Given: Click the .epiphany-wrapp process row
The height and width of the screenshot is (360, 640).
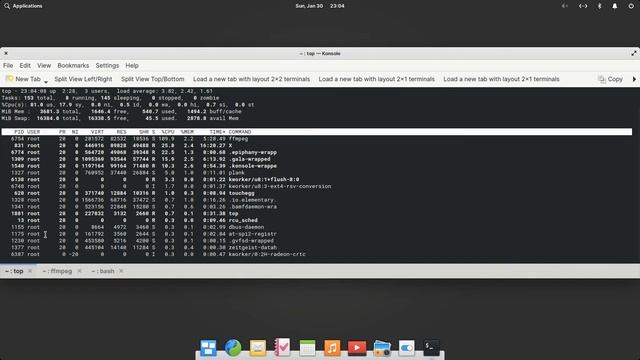Looking at the screenshot, I should (317, 152).
